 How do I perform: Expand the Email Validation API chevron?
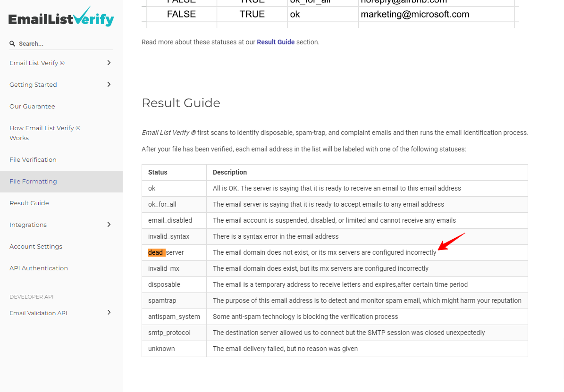point(109,313)
